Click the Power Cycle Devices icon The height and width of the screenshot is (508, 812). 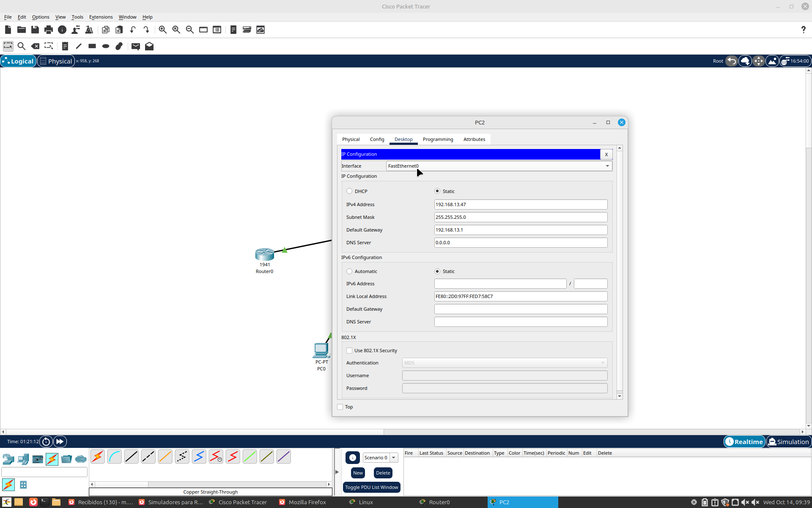click(x=46, y=442)
